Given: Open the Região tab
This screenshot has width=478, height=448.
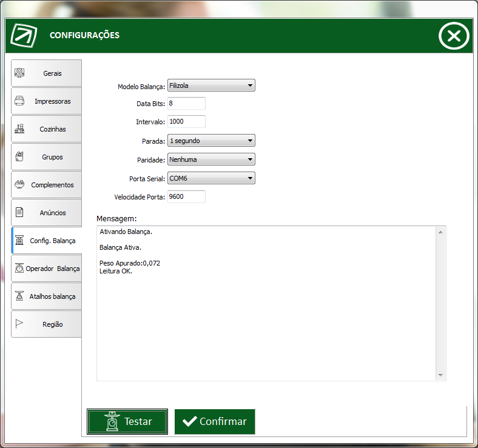Looking at the screenshot, I should (46, 324).
